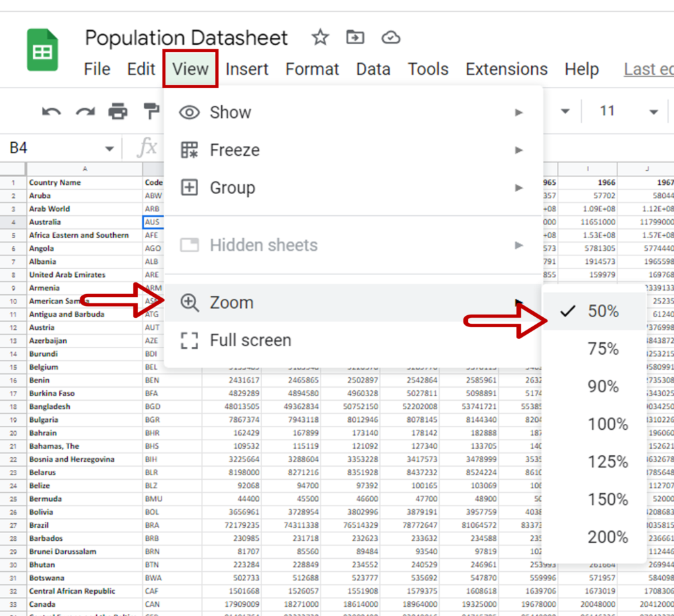
Task: Click the Move to folder icon
Action: coord(355,38)
